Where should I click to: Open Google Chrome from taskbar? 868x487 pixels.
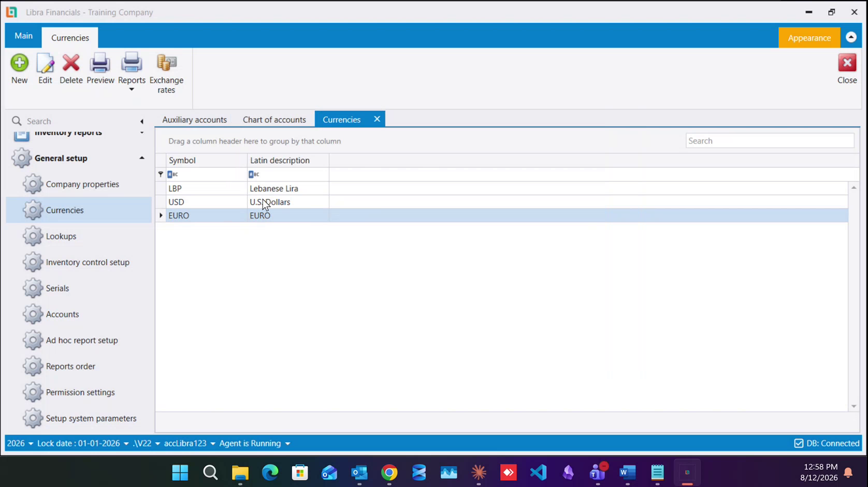pos(389,472)
